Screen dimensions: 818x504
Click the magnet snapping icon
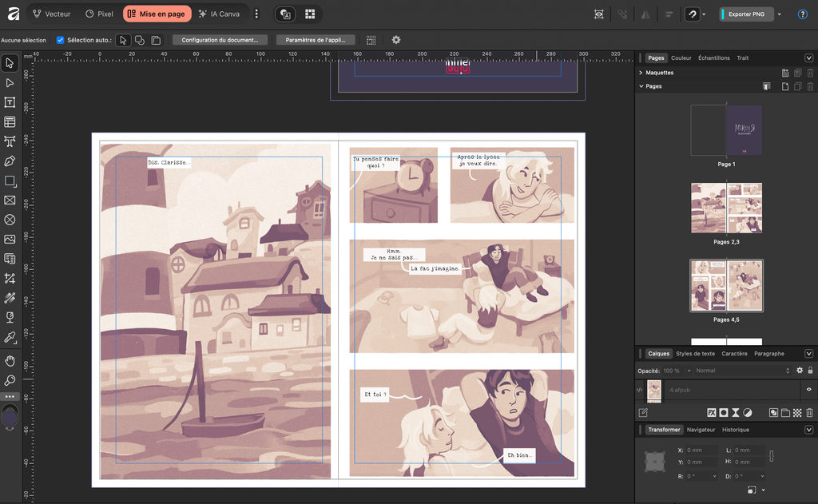[x=692, y=14]
